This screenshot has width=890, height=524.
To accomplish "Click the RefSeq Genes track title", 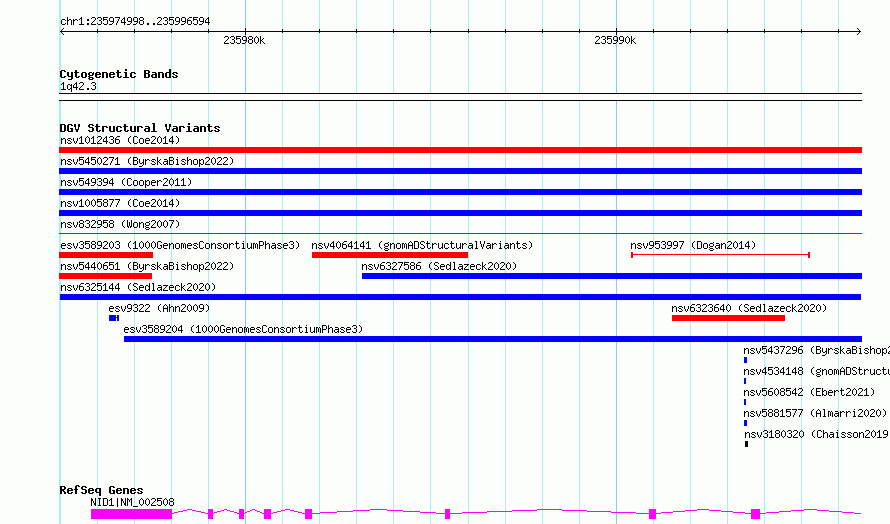I will pos(101,490).
